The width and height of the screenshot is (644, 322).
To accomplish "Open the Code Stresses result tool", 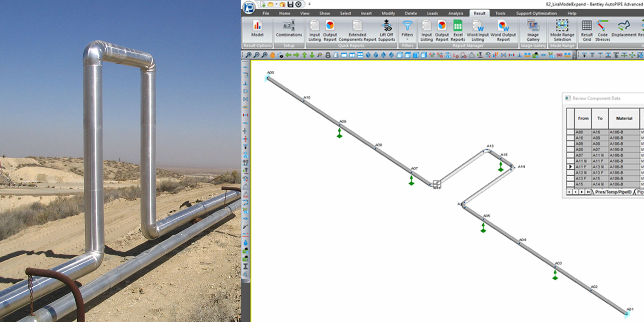I will pyautogui.click(x=602, y=30).
